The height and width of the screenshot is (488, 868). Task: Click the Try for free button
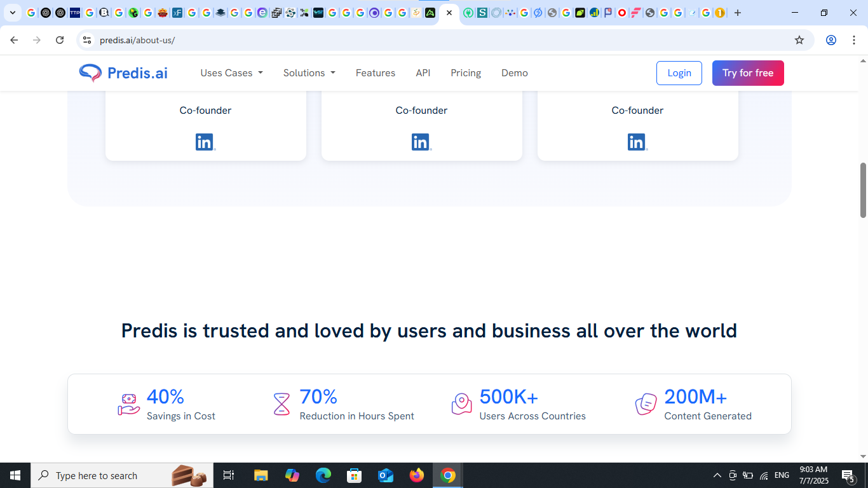pyautogui.click(x=748, y=73)
